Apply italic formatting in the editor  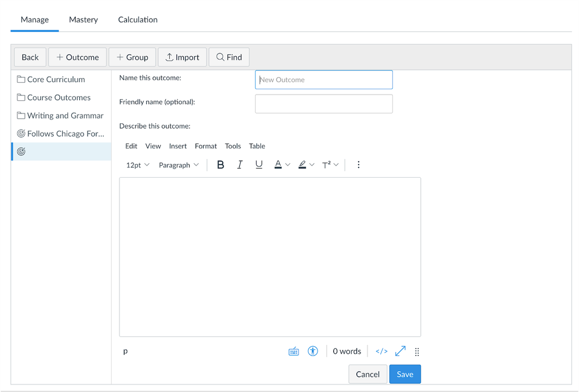click(x=239, y=165)
